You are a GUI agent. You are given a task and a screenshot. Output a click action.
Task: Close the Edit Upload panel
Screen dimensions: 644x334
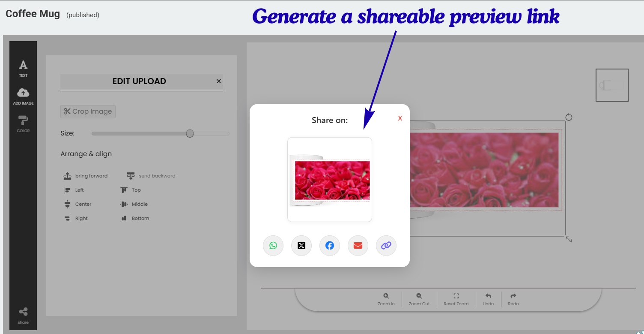(219, 81)
